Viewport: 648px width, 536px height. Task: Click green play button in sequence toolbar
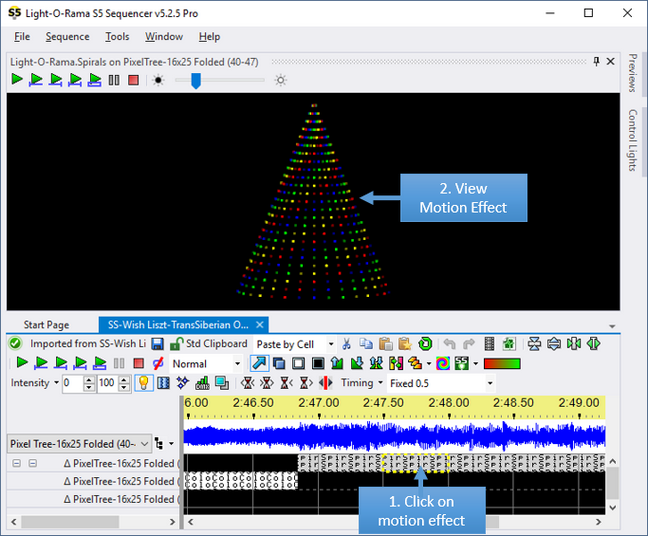tap(21, 363)
